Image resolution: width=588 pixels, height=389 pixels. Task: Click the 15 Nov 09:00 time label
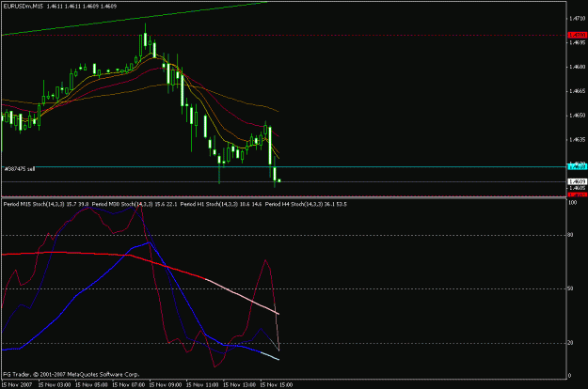tap(166, 385)
